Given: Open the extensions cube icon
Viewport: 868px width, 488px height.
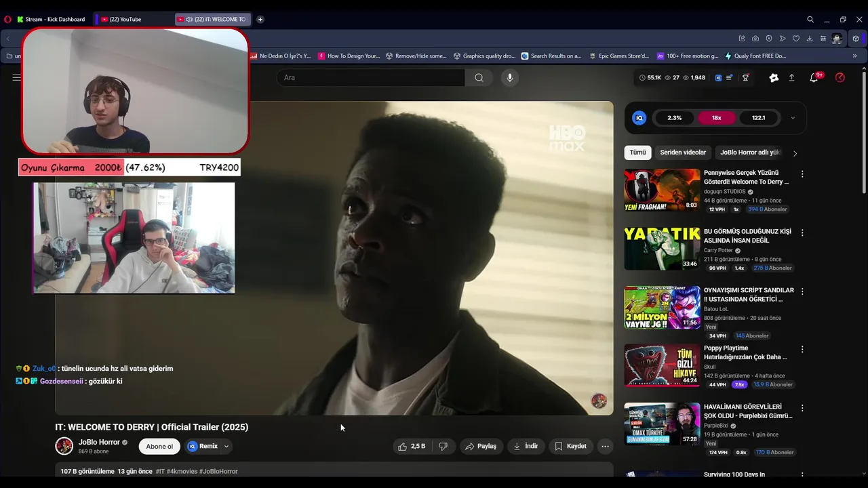Looking at the screenshot, I should coord(856,39).
